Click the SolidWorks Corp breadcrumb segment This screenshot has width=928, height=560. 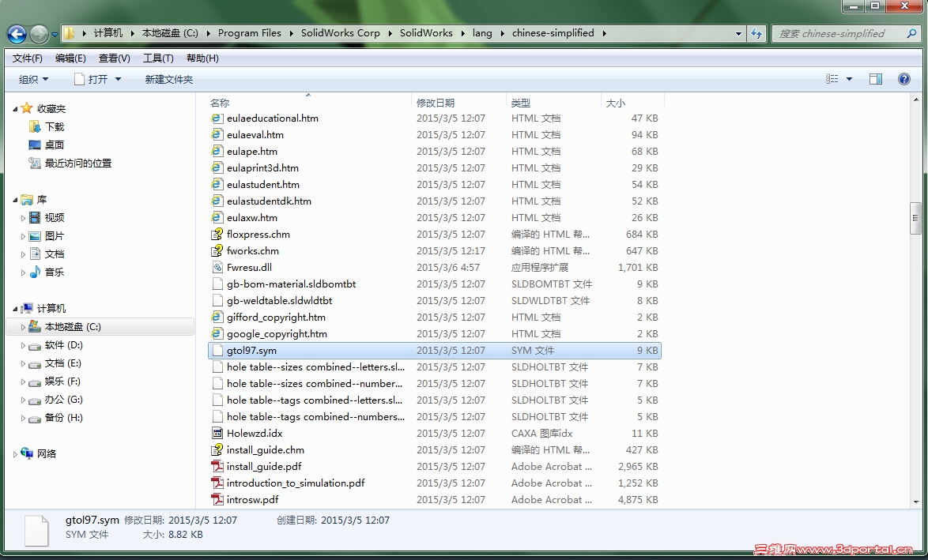341,33
